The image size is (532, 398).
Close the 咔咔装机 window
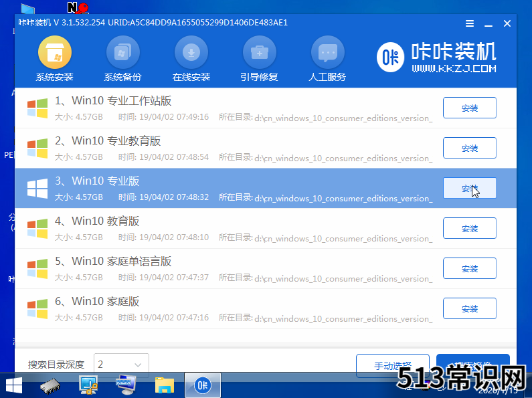coord(507,23)
